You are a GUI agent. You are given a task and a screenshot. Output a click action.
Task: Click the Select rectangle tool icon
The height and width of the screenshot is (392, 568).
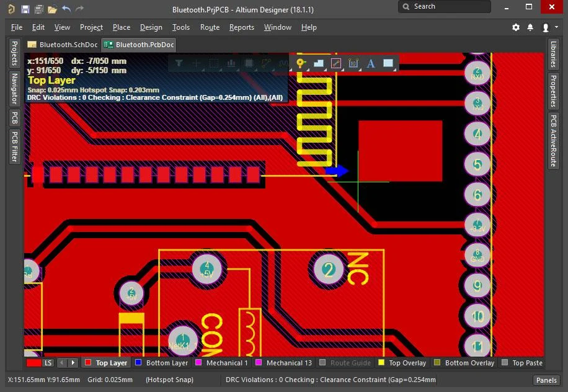coord(213,64)
